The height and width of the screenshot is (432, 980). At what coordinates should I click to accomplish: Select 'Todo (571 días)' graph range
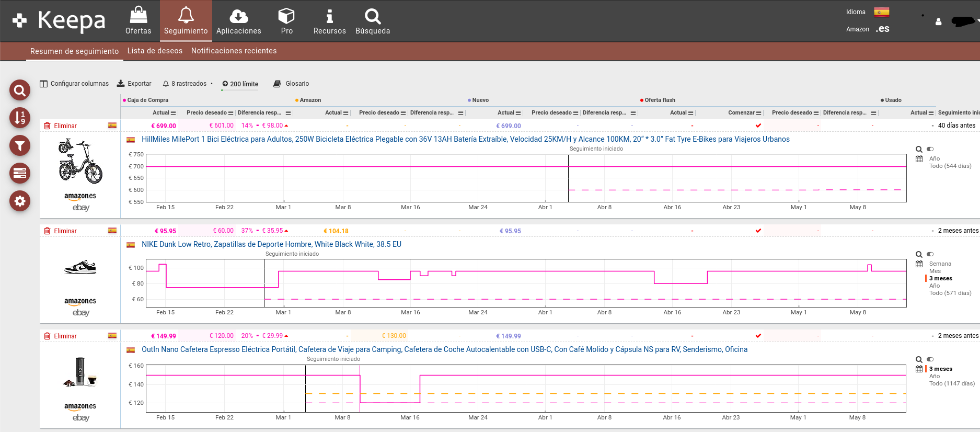click(x=950, y=293)
